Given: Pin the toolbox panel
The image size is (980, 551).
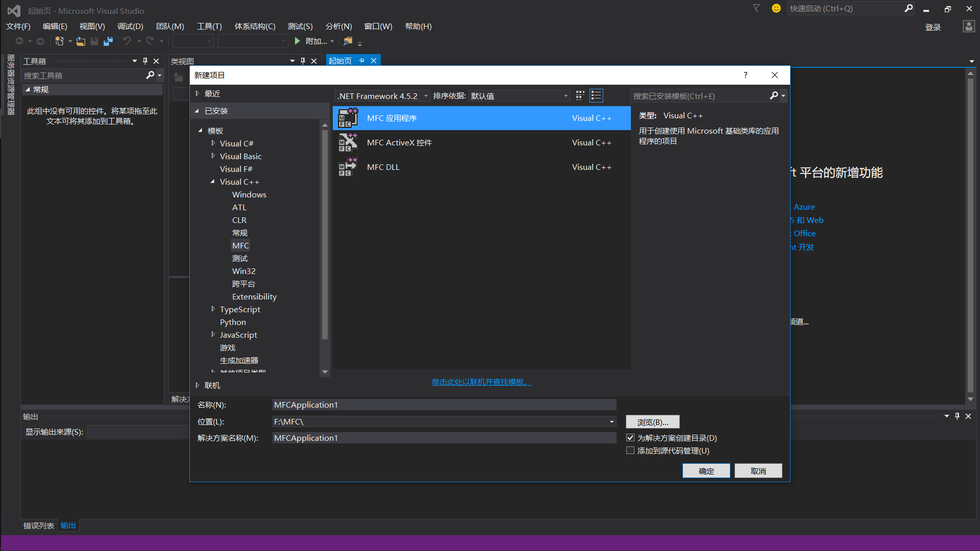Looking at the screenshot, I should coord(145,61).
